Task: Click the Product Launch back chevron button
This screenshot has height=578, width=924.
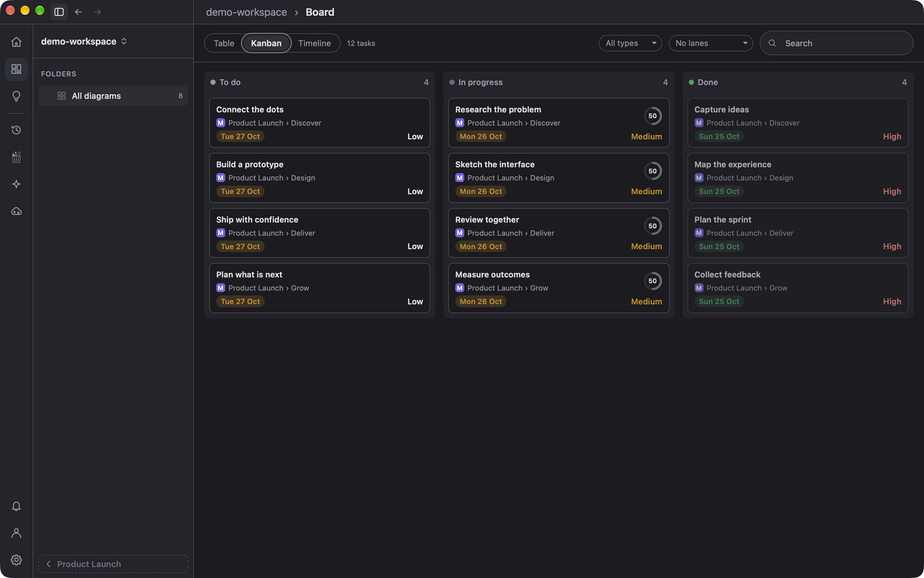Action: pos(113,564)
